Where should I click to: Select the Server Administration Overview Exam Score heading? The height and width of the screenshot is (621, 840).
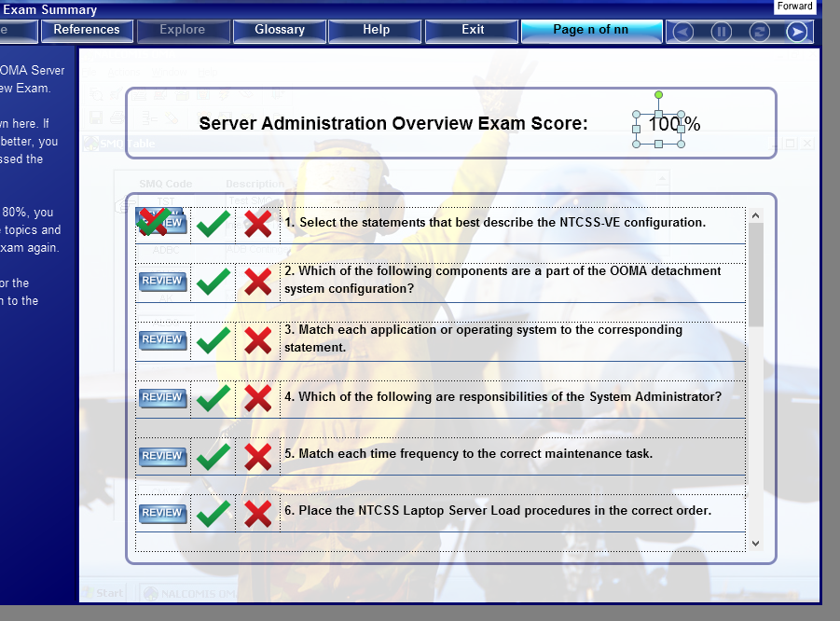393,124
